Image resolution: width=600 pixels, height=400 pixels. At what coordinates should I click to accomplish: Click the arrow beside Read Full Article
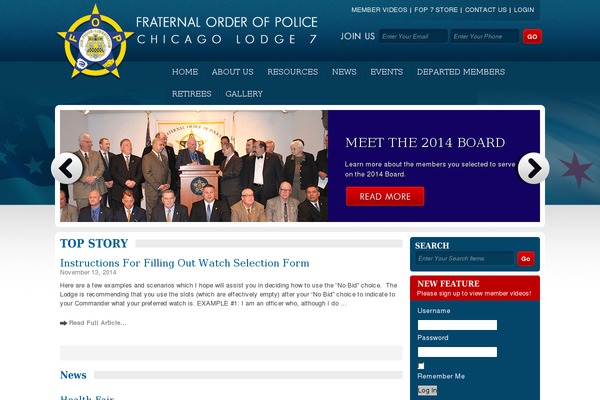click(x=63, y=323)
